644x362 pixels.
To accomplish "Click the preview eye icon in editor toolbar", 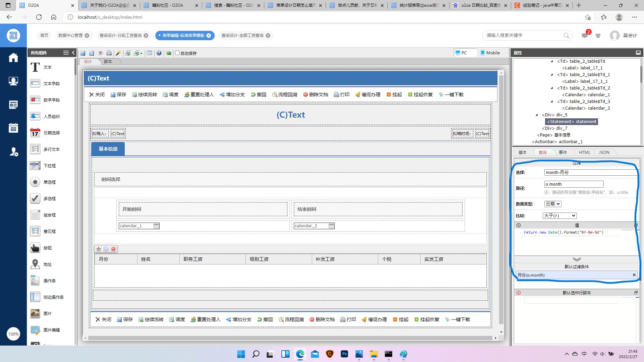I will 100,53.
